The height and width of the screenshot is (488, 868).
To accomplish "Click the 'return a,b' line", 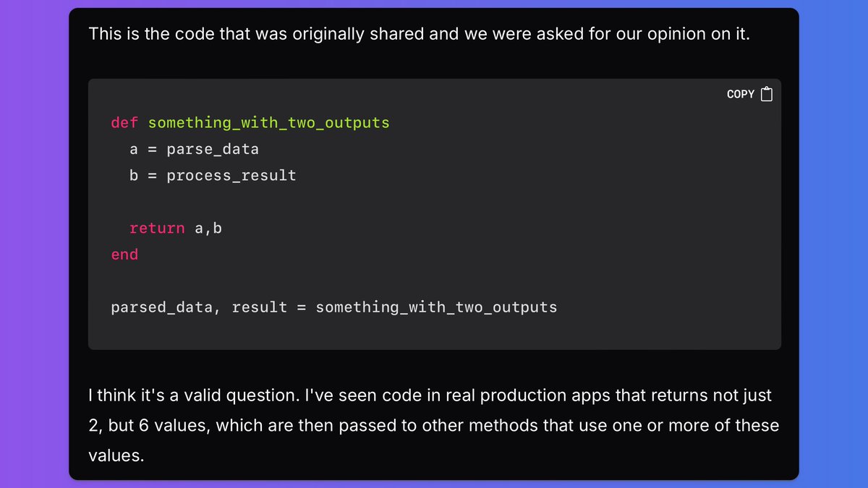I will coord(176,228).
